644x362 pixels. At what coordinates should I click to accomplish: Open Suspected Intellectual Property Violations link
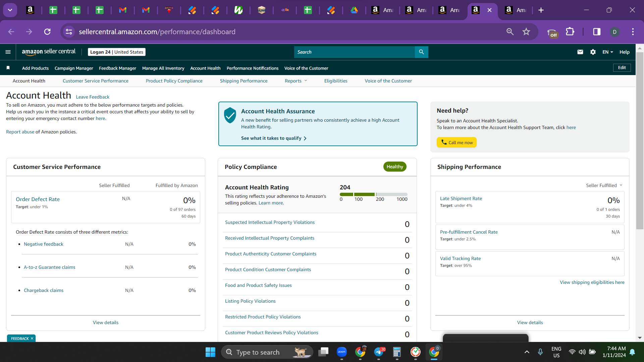(270, 222)
